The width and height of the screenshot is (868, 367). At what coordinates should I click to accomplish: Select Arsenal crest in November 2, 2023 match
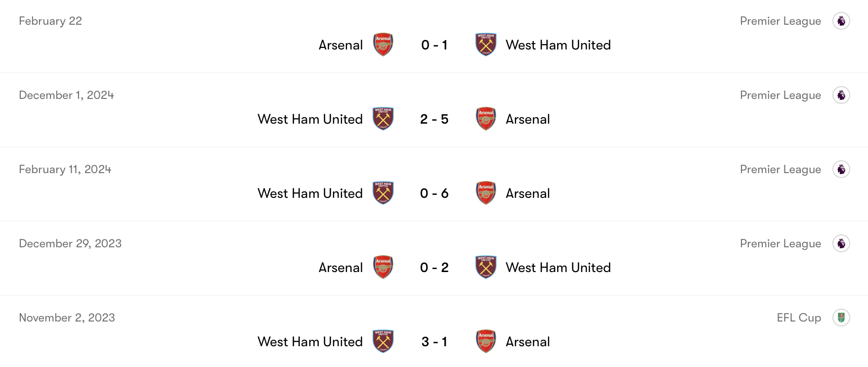pos(486,341)
